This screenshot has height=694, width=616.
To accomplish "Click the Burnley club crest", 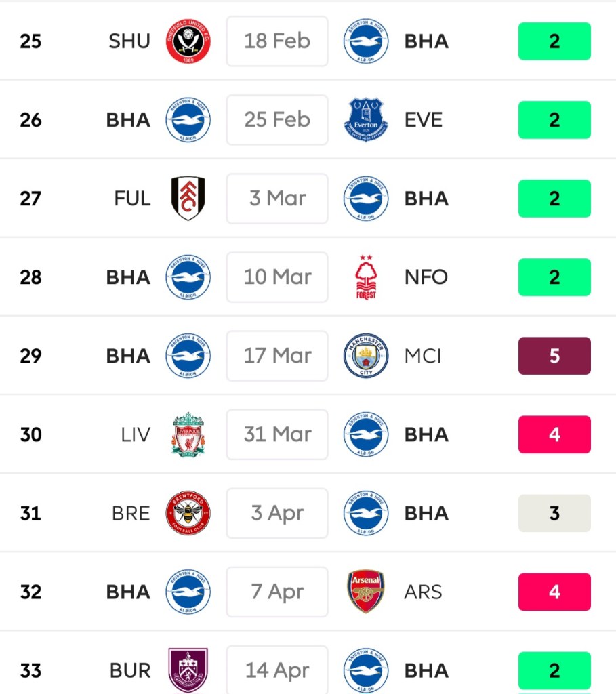I will pos(188,670).
